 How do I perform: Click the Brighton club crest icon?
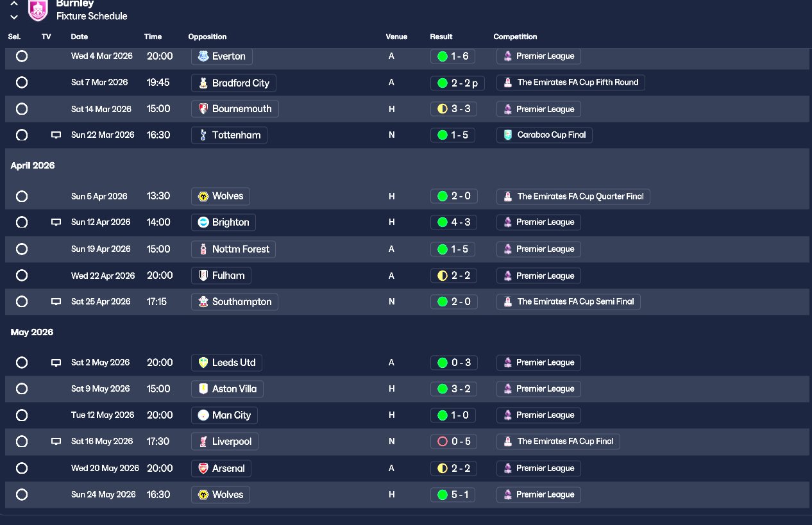click(x=203, y=222)
